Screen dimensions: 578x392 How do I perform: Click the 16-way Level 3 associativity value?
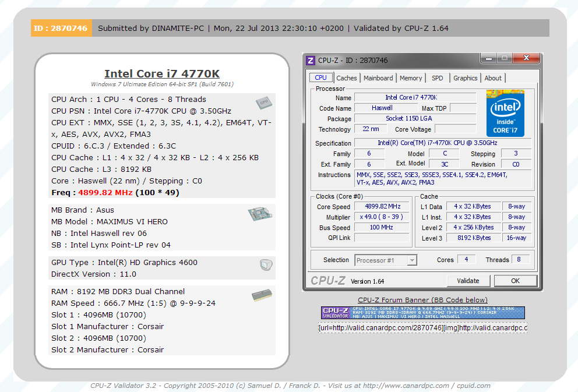click(x=516, y=238)
